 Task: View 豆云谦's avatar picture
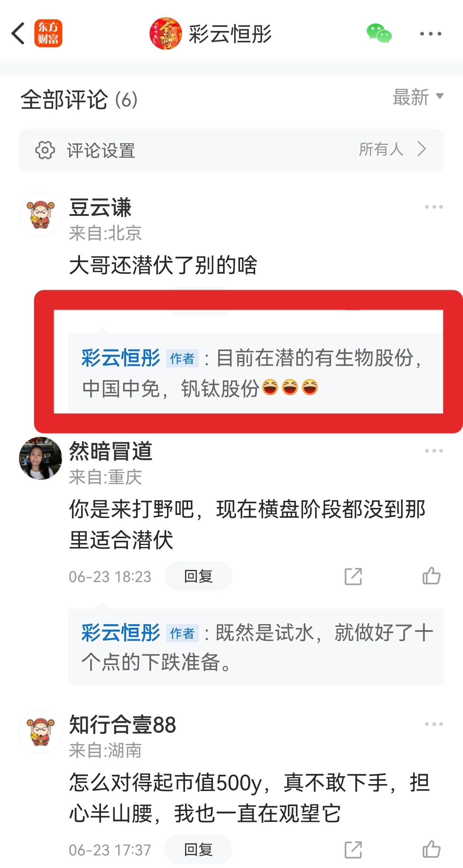pyautogui.click(x=41, y=214)
